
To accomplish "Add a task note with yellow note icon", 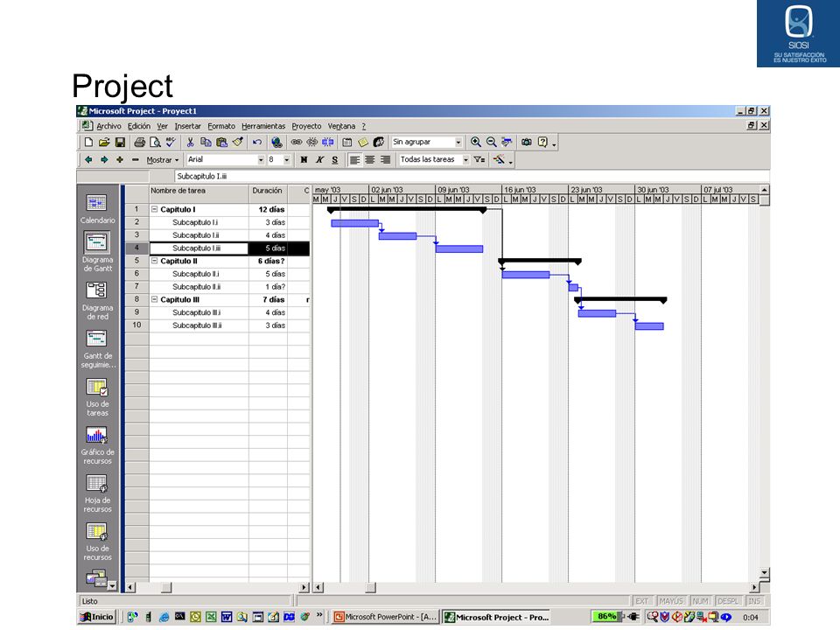I will click(x=362, y=142).
